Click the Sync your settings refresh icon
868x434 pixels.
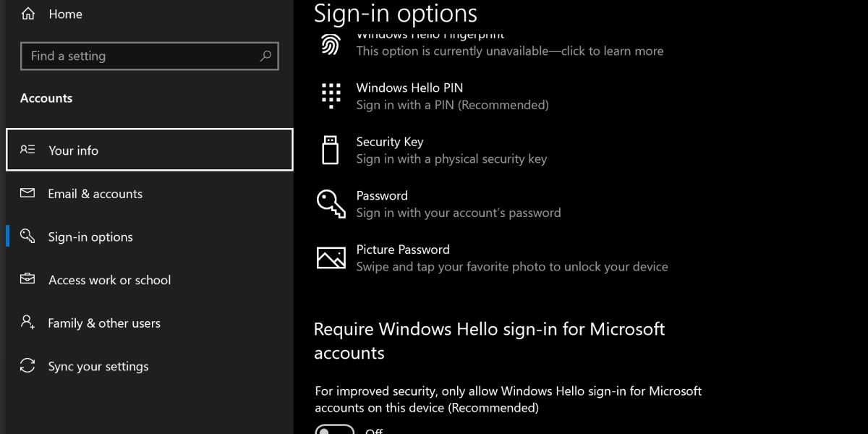click(27, 366)
